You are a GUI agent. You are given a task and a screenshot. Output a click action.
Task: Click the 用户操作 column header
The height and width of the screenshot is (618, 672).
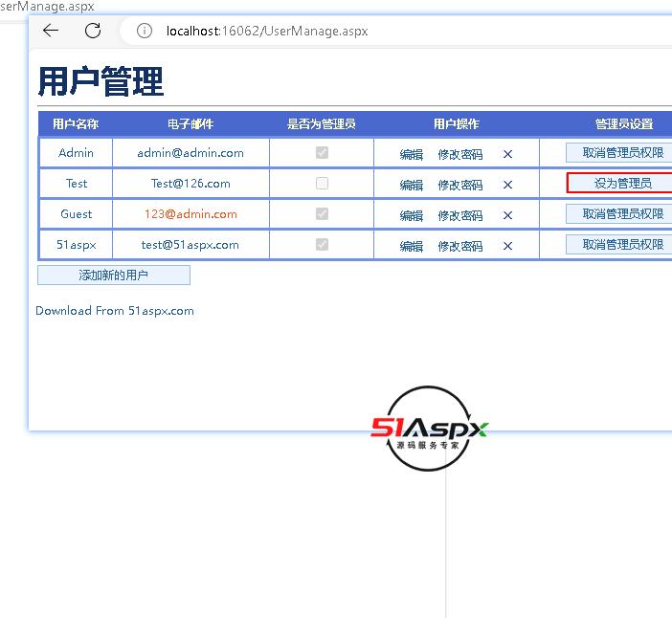coord(456,124)
